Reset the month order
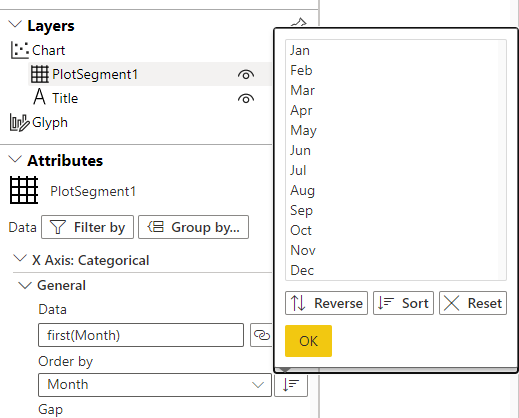This screenshot has height=418, width=519. tap(473, 303)
